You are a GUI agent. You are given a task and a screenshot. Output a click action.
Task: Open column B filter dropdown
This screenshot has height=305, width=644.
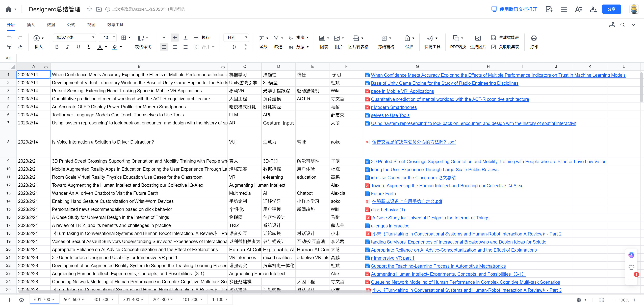[x=223, y=67]
